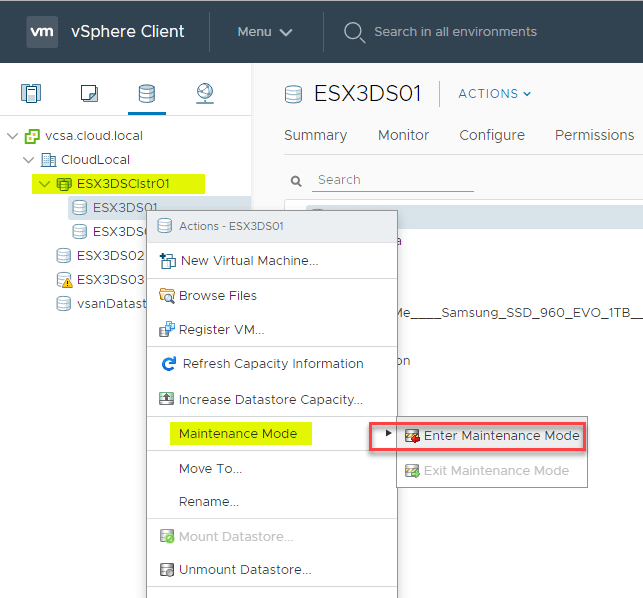
Task: Select Refresh Capacity Information menu entry
Action: pos(272,364)
